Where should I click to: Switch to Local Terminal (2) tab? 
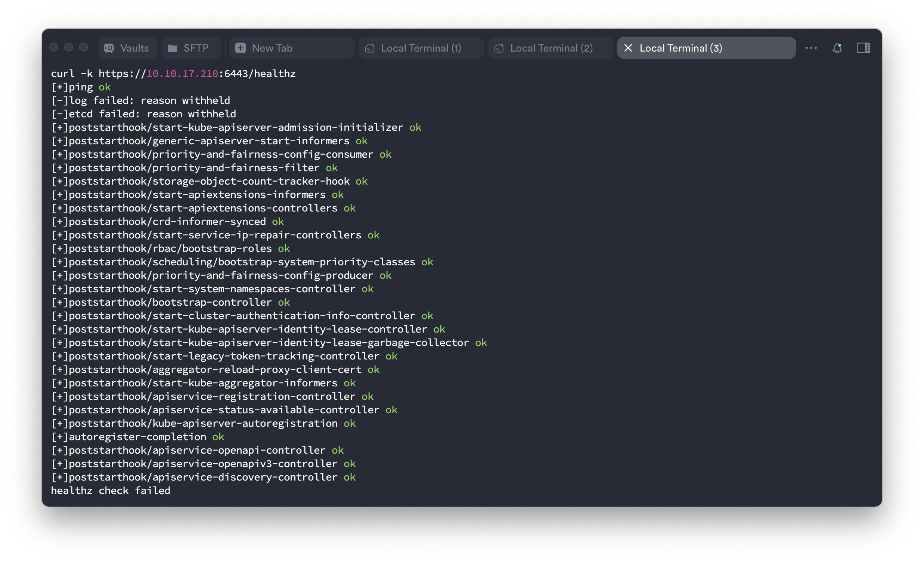point(551,48)
